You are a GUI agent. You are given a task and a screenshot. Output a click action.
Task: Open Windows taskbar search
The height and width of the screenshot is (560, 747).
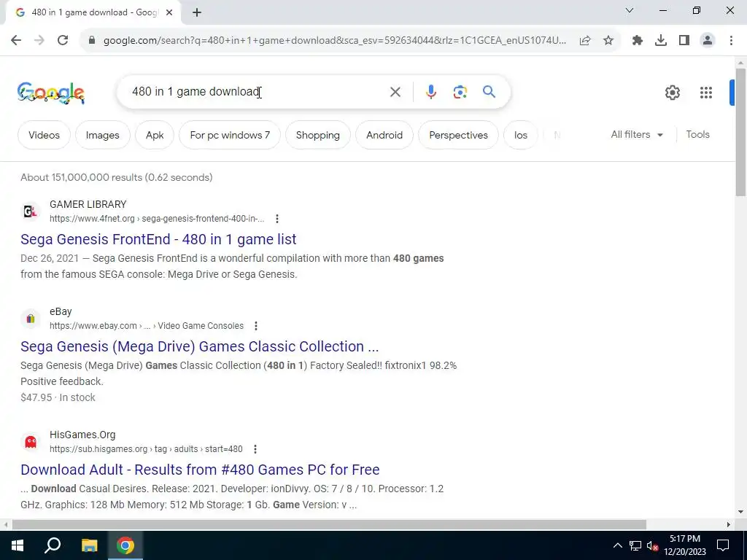53,545
